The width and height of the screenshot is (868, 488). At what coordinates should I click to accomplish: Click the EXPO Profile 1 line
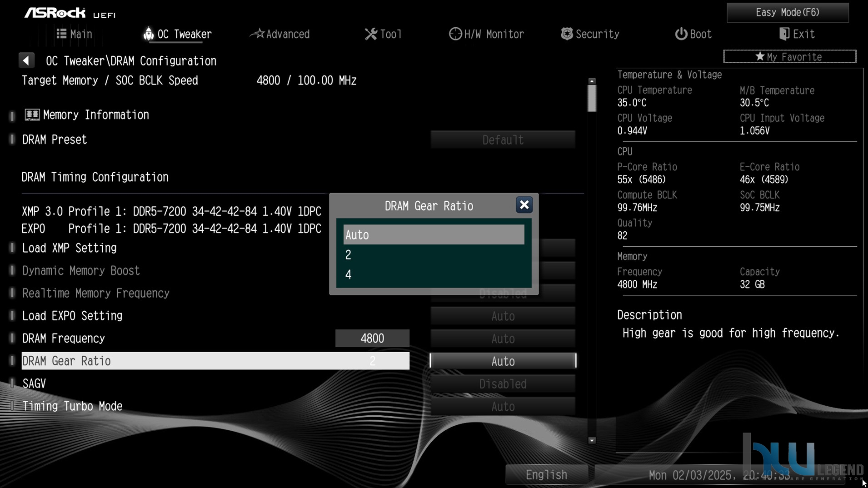click(171, 229)
